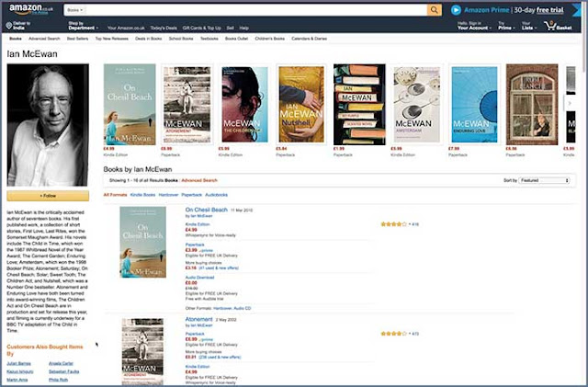The height and width of the screenshot is (387, 588).
Task: Filter results to Paperback format
Action: click(192, 195)
